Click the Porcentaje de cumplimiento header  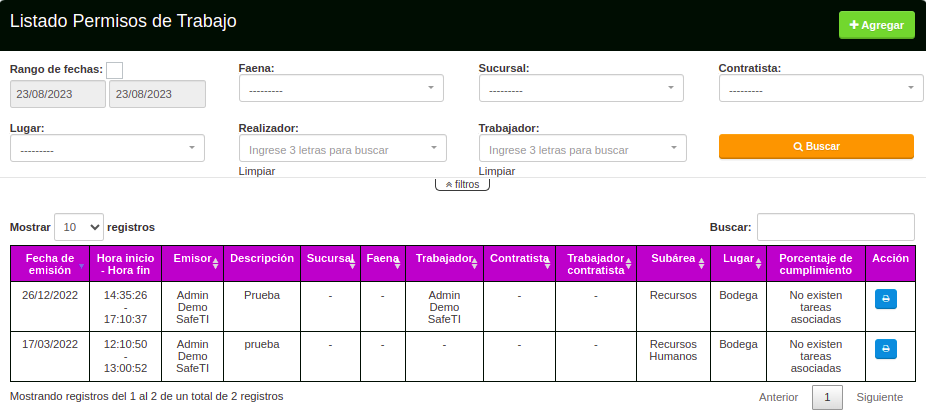click(816, 264)
